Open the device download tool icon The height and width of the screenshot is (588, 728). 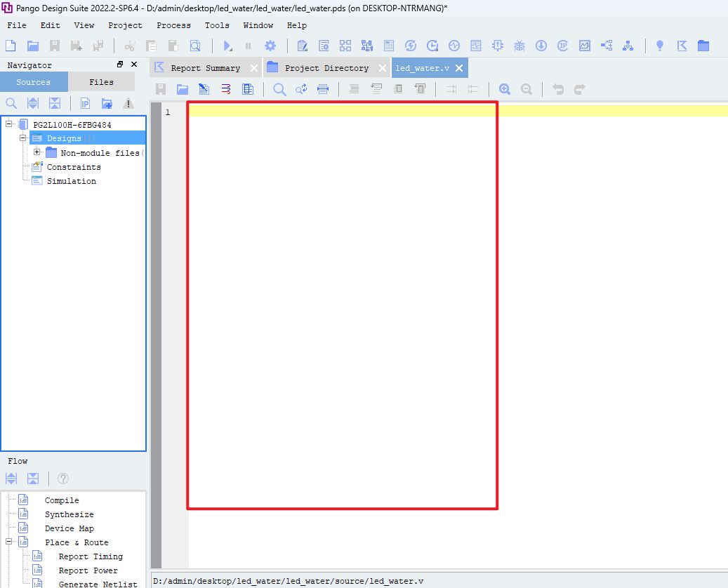(x=540, y=46)
